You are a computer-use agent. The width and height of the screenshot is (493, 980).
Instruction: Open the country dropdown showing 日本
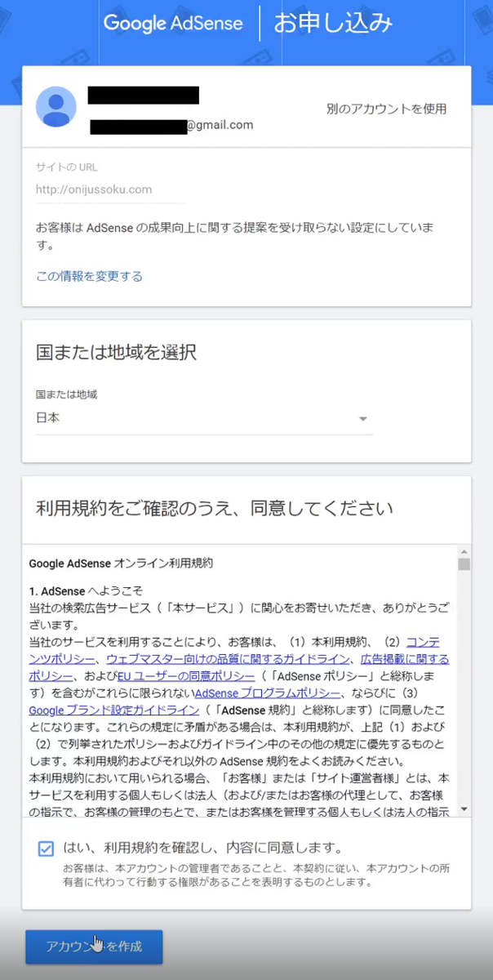pos(204,418)
